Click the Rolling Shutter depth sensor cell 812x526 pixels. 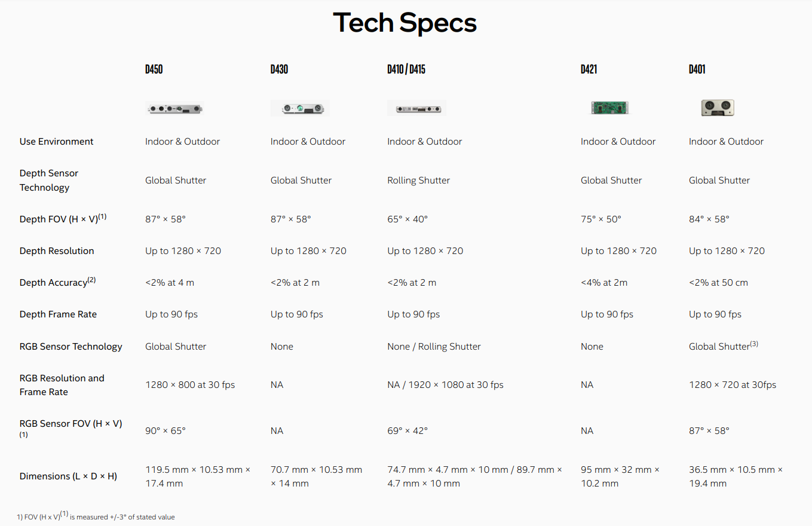(419, 181)
